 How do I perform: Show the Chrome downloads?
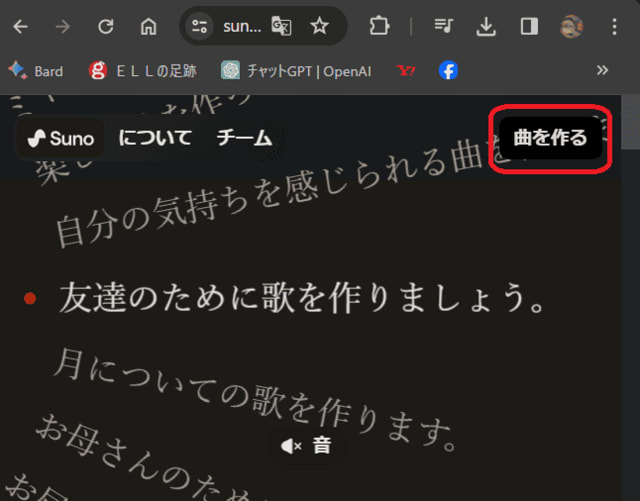point(486,27)
